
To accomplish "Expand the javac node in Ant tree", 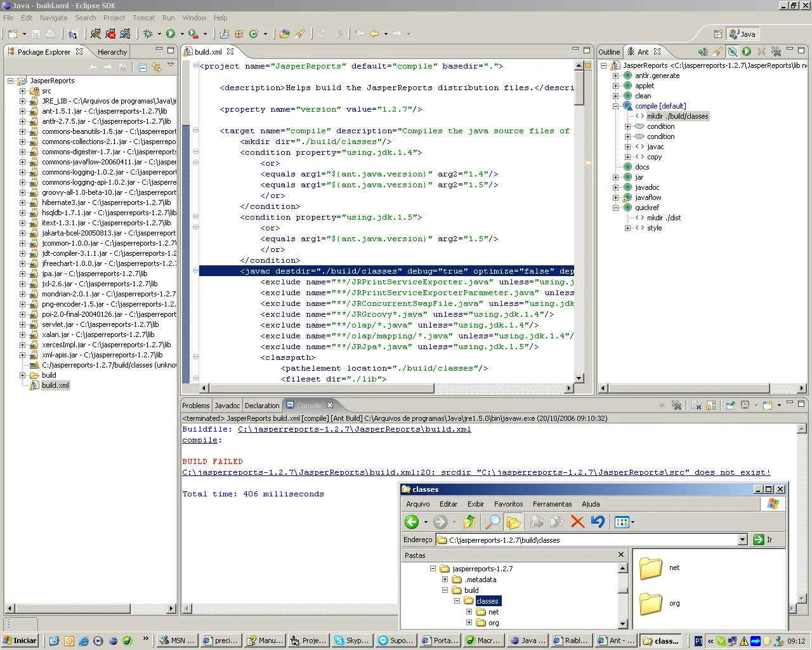I will click(x=627, y=147).
